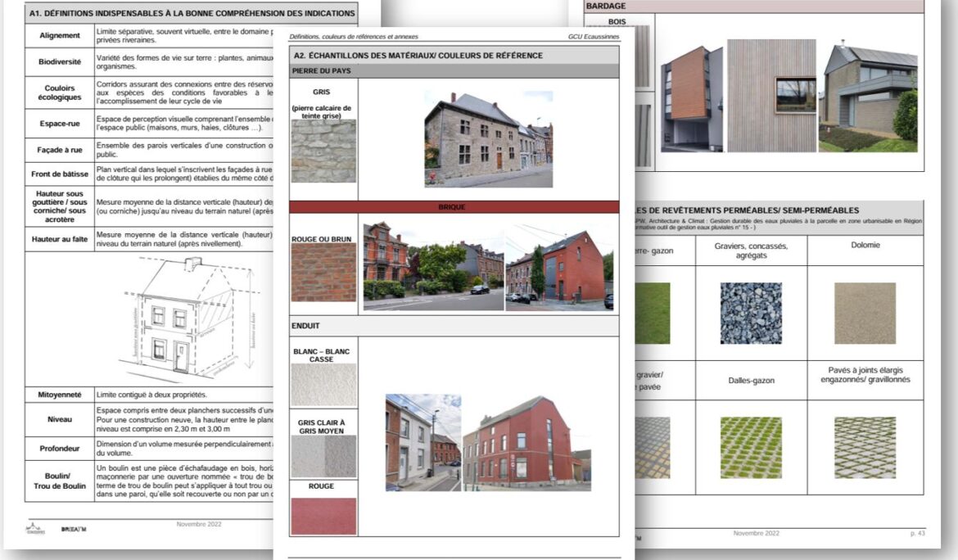Select the Mitoyenneté term in definitions table
The width and height of the screenshot is (958, 560).
[x=60, y=395]
